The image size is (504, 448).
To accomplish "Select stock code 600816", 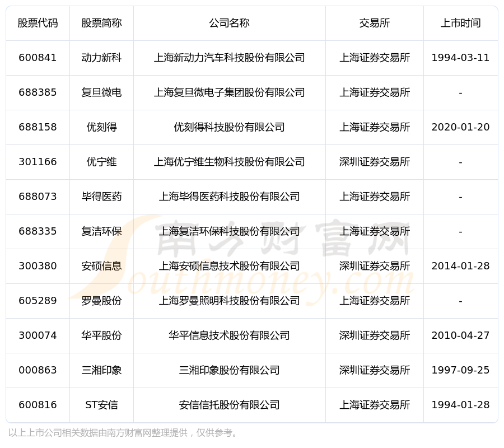I will [x=38, y=405].
